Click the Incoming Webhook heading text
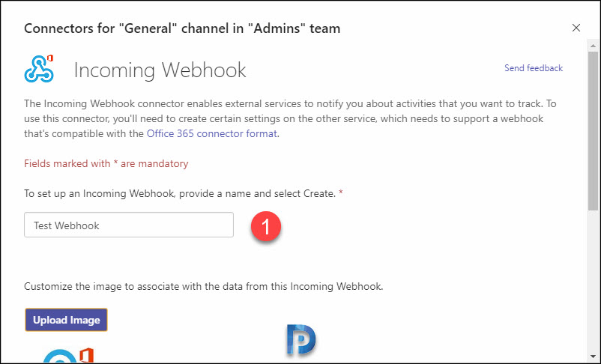601x364 pixels. (160, 70)
